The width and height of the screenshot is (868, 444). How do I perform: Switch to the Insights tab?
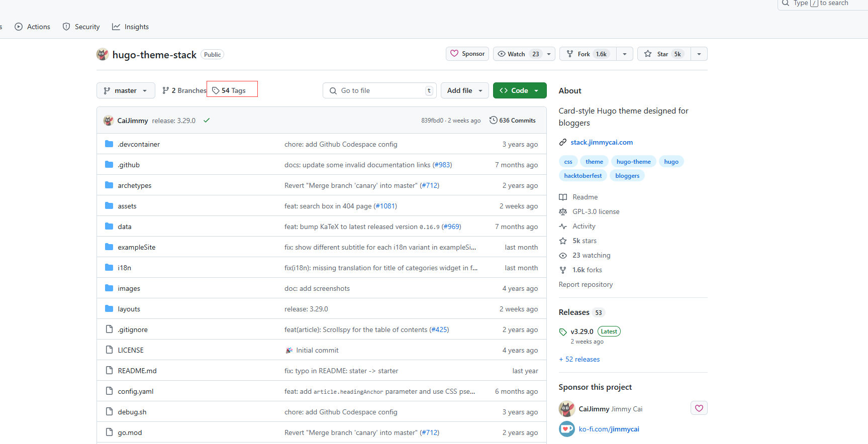131,27
